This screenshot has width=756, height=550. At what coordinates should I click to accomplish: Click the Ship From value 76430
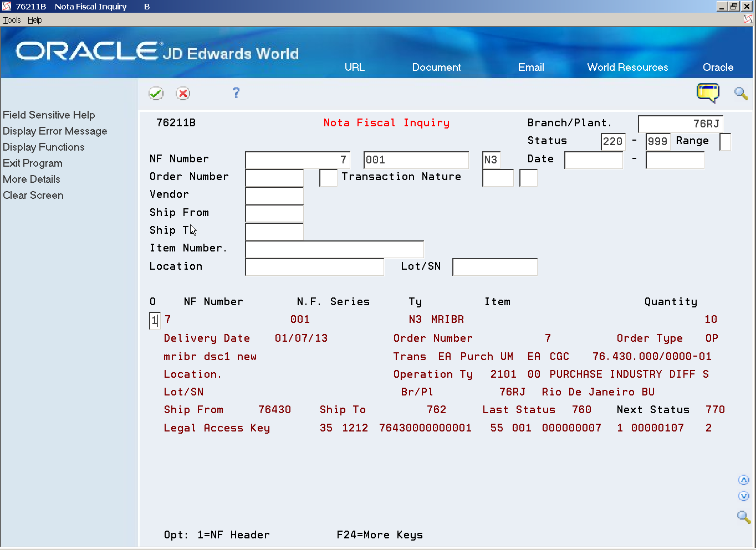pyautogui.click(x=274, y=409)
